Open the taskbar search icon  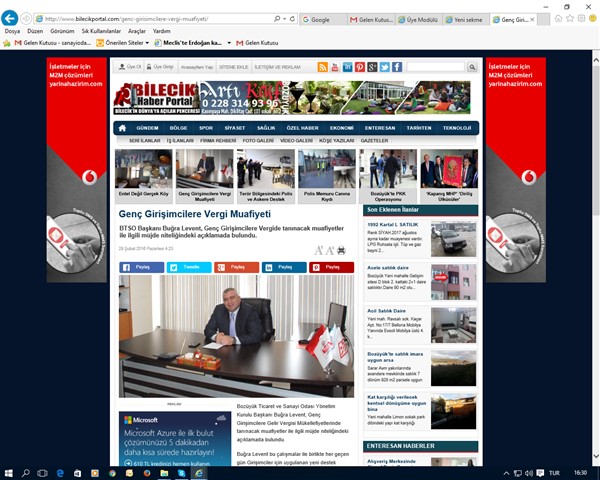coord(26,473)
